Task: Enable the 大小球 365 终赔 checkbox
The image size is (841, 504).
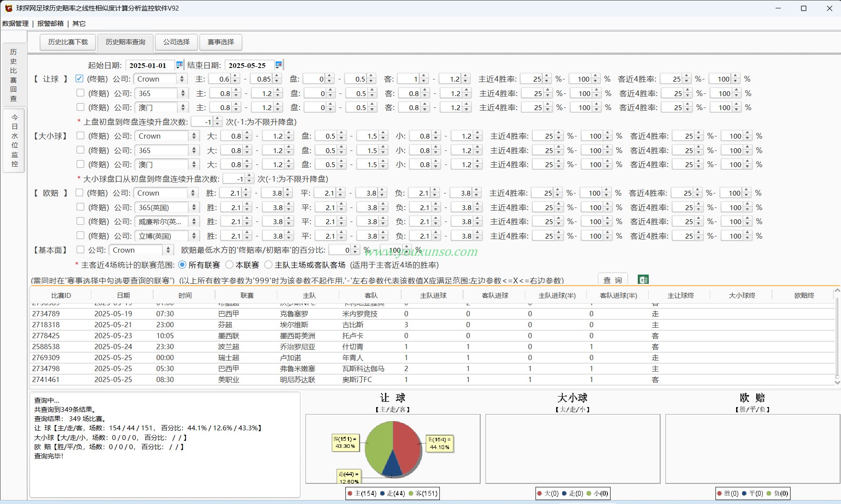Action: pos(80,150)
